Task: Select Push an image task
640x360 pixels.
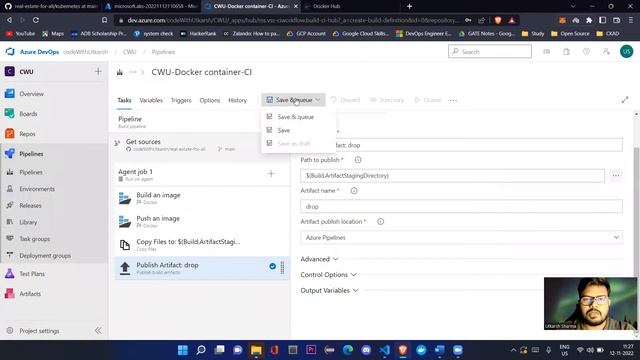Action: click(x=202, y=221)
